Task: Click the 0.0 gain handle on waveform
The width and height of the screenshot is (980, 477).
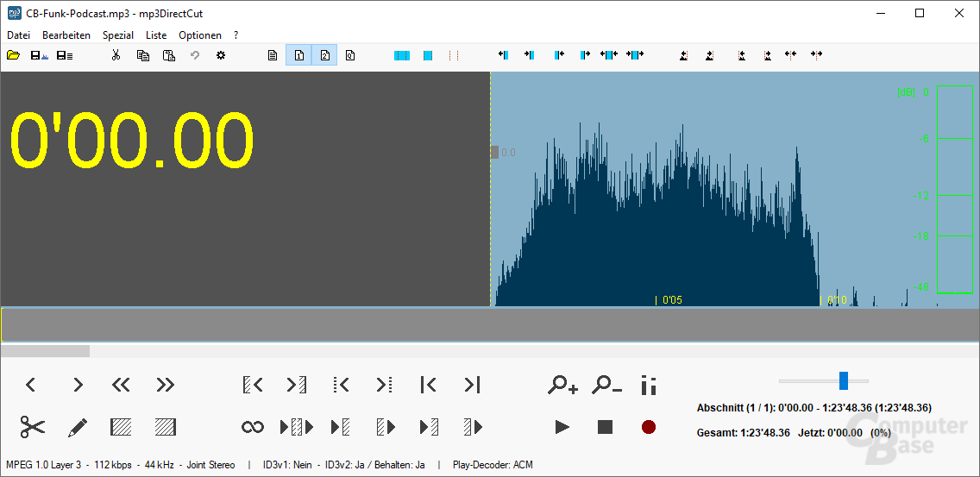Action: click(494, 152)
